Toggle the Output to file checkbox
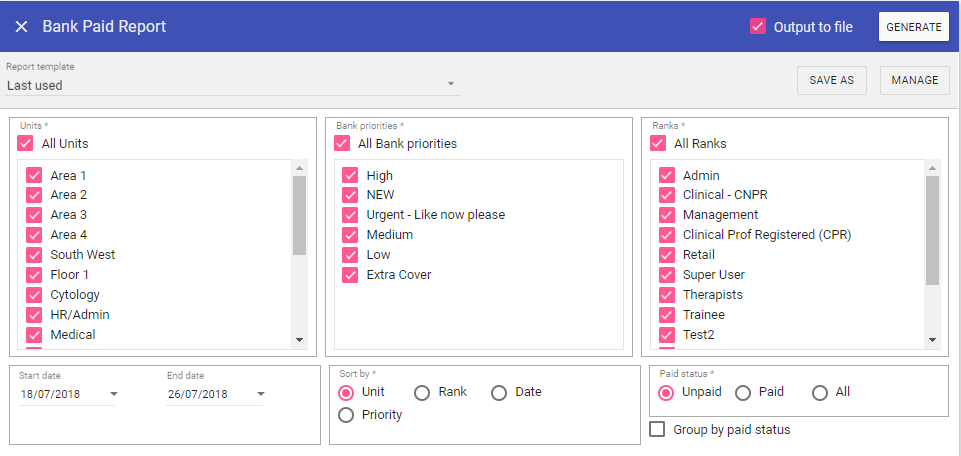 click(758, 27)
